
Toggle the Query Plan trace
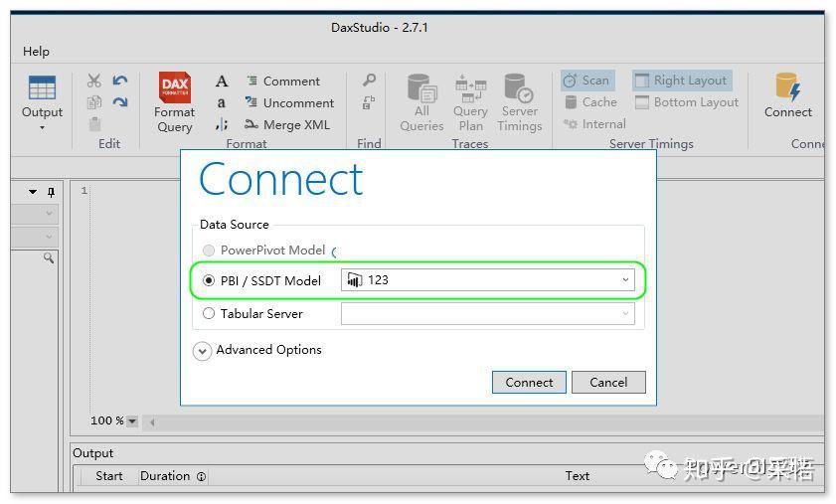coord(470,103)
